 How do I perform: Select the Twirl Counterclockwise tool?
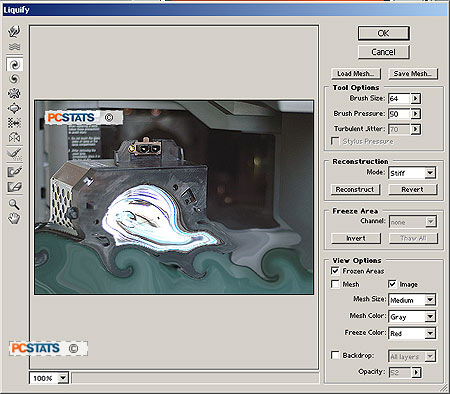click(x=14, y=79)
